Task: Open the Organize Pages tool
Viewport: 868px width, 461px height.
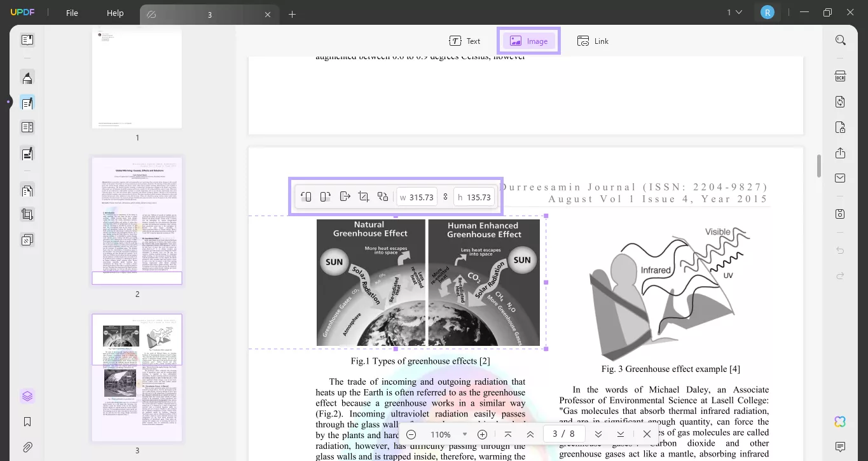Action: (x=27, y=190)
